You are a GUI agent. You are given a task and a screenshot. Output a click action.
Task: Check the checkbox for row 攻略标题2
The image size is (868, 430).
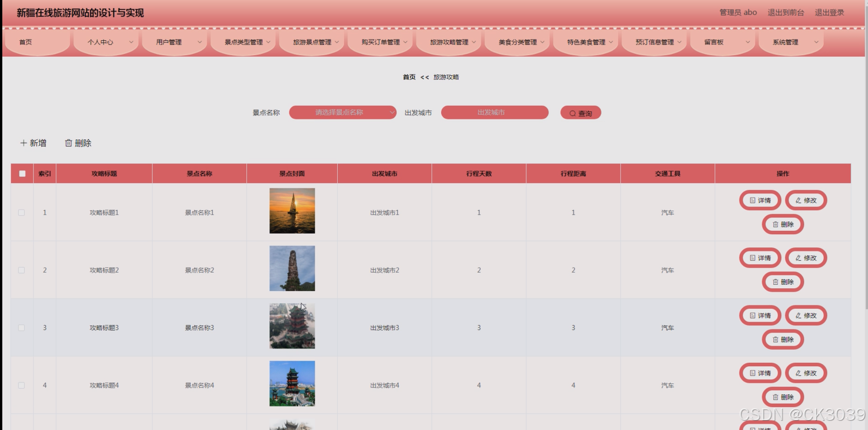[22, 270]
